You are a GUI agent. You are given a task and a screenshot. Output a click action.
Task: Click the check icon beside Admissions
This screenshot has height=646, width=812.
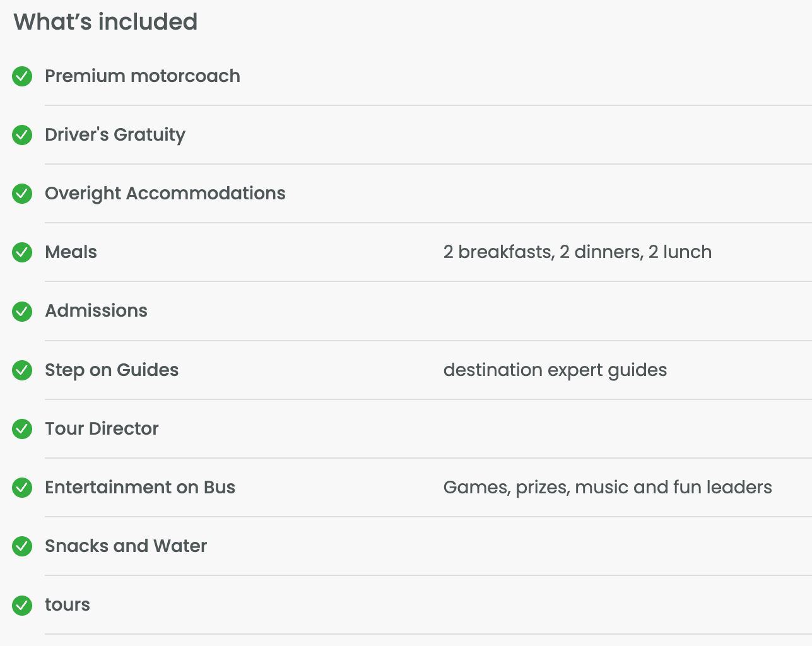click(22, 311)
